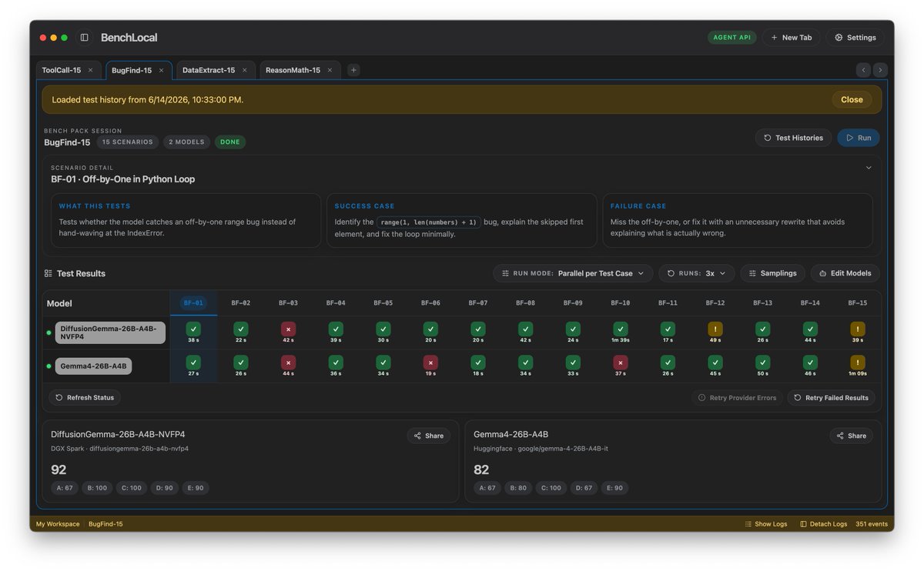Click the plus icon to add tab
This screenshot has width=924, height=571.
pos(353,70)
